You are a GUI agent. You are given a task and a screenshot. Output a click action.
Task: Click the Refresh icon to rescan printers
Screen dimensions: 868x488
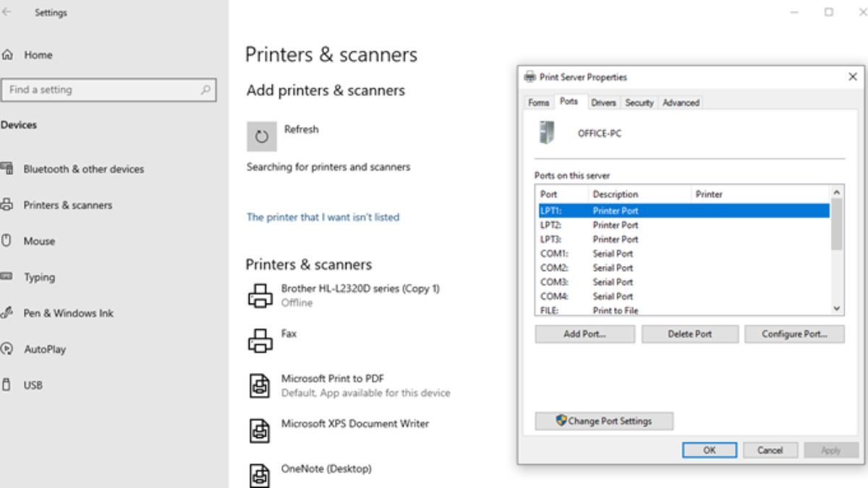click(x=262, y=136)
